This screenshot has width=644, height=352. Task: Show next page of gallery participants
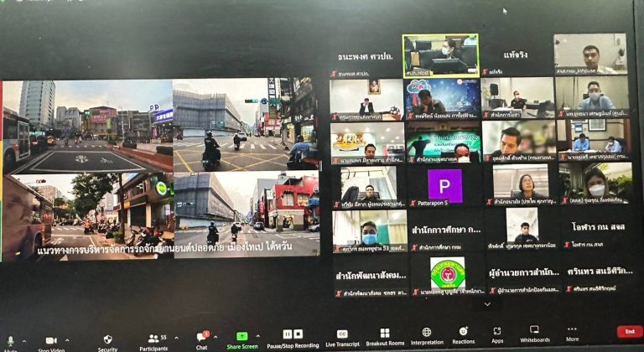coord(487,304)
